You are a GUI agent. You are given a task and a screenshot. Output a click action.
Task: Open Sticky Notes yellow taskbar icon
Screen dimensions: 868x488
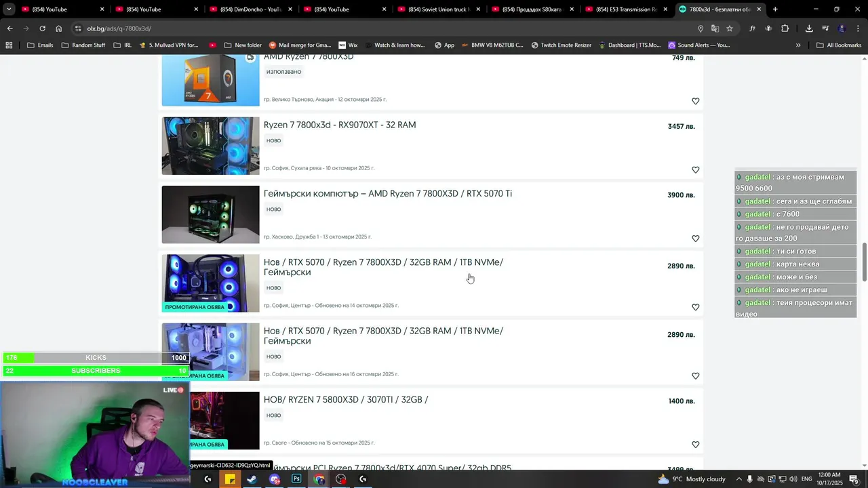(230, 479)
